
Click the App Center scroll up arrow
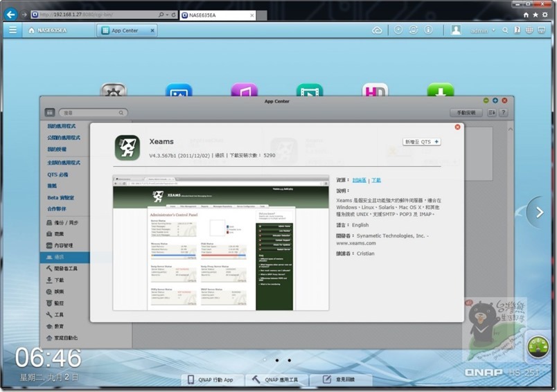(x=511, y=130)
